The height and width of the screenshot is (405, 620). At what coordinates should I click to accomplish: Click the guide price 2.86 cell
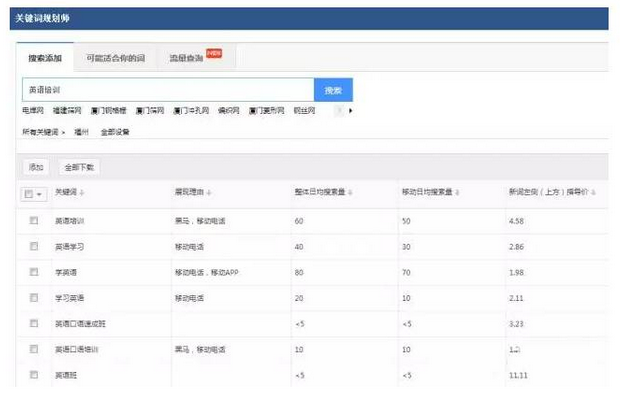[x=516, y=247]
